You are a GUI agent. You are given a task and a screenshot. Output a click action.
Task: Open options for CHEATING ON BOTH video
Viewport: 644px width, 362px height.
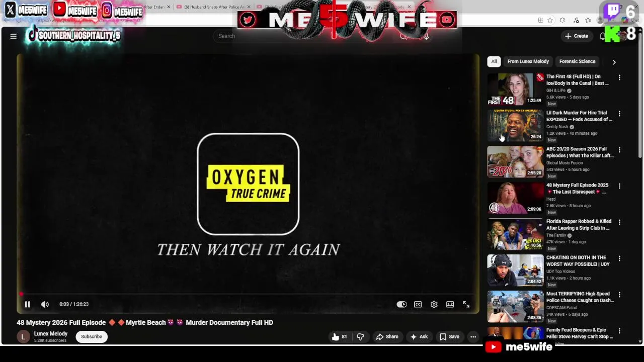point(619,258)
